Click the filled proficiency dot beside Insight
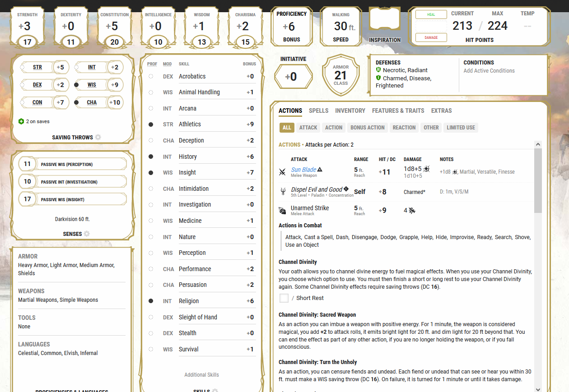Screen dimensions: 569x392 point(151,173)
